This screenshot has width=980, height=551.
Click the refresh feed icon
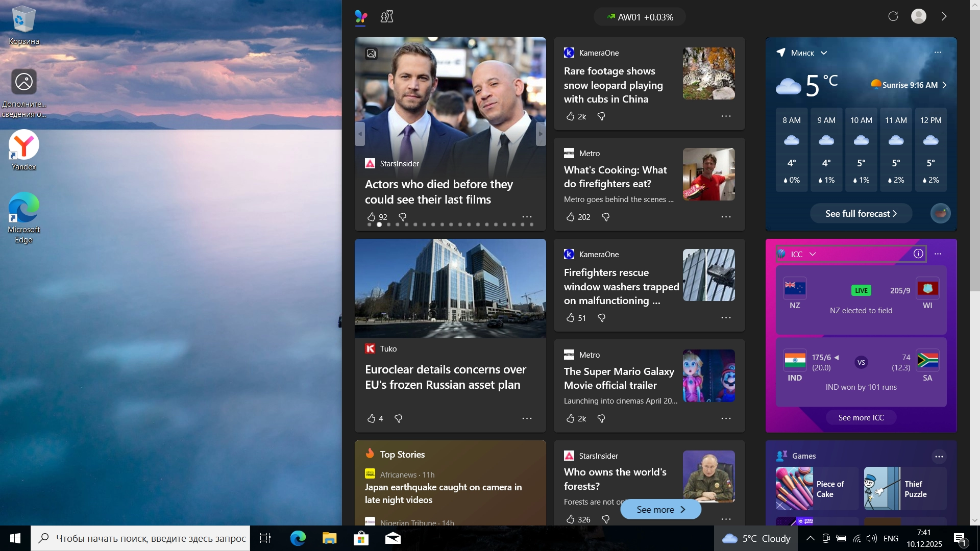(893, 16)
